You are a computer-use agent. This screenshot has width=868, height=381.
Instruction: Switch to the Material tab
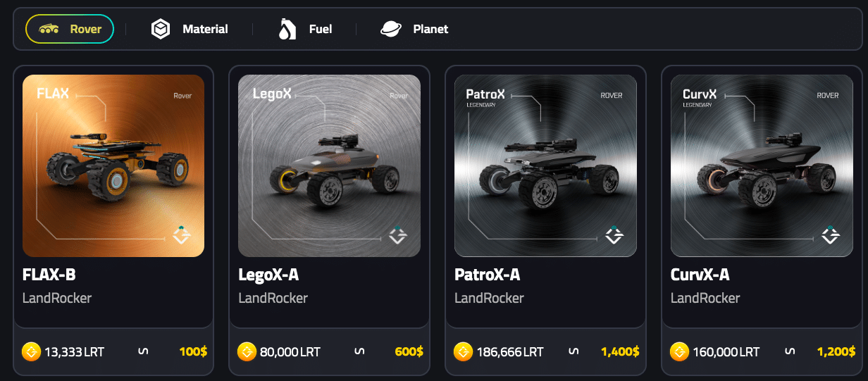click(190, 29)
